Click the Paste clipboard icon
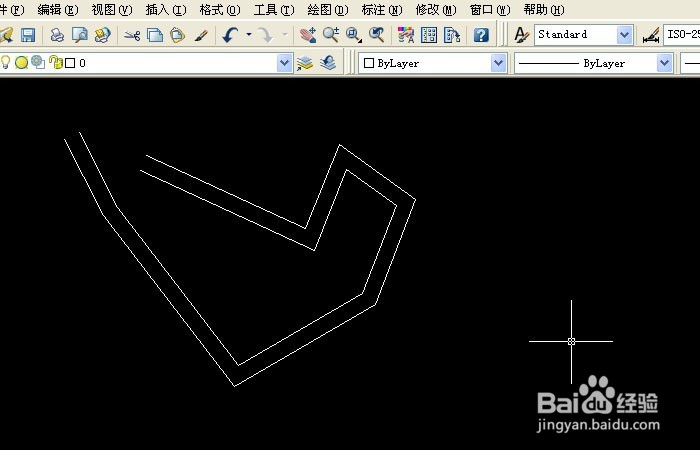700x450 pixels. [x=178, y=35]
